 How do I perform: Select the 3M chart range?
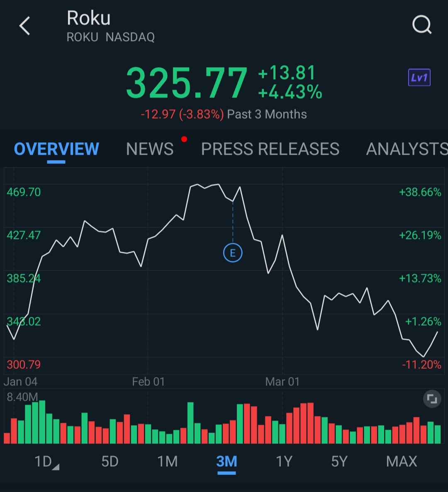coord(226,462)
